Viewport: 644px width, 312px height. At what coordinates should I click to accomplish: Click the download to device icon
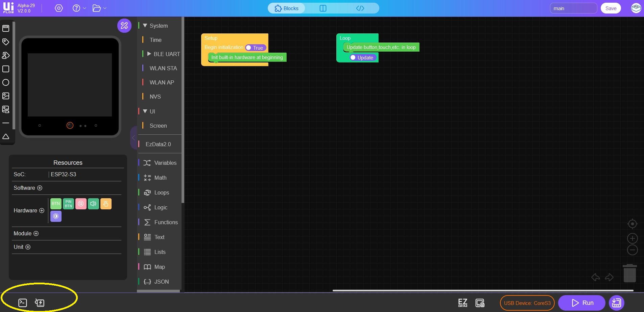coord(616,303)
